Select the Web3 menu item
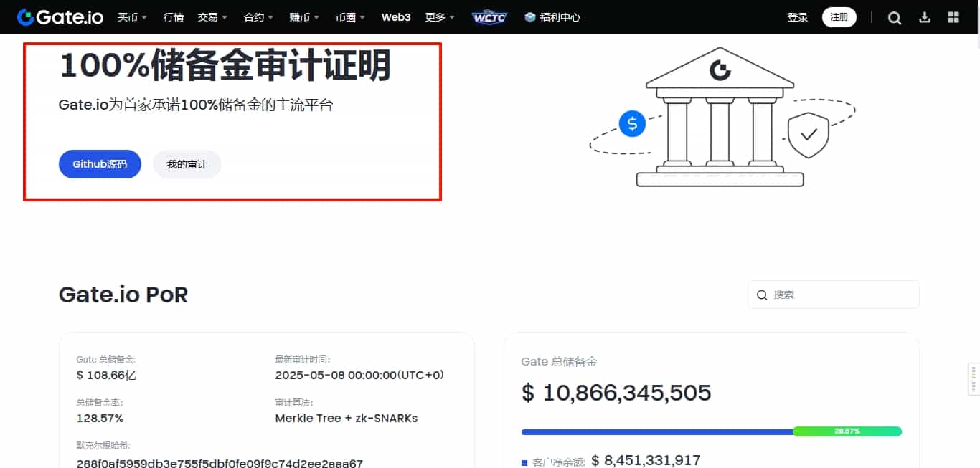Screen dimensions: 980x468 (x=395, y=16)
